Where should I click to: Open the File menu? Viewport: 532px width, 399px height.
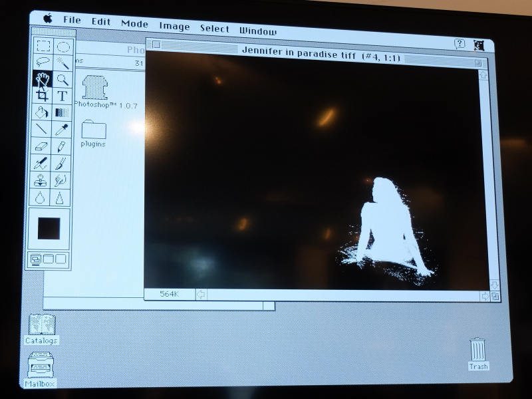tap(72, 20)
